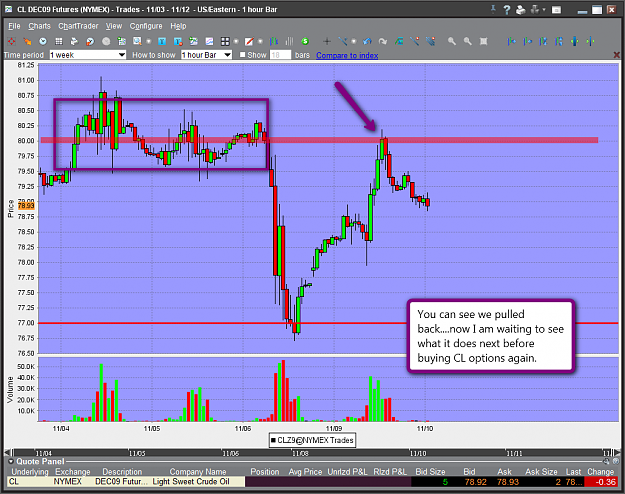Click the green dollar circle icon
Viewport: 625px width, 494px height.
pos(305,41)
